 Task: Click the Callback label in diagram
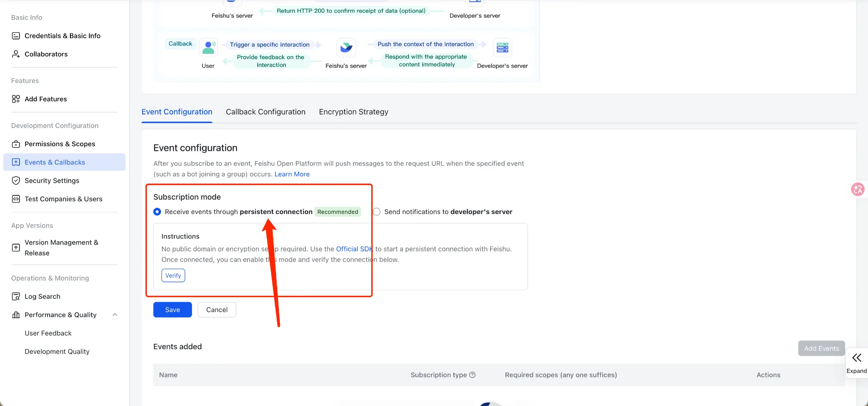180,44
